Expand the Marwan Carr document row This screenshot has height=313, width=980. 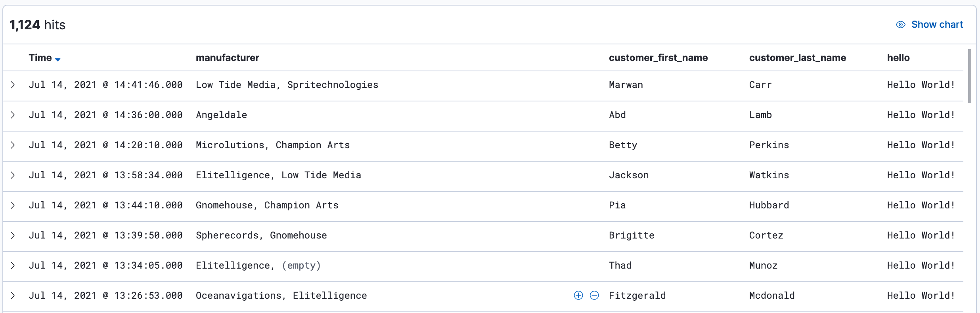[13, 84]
